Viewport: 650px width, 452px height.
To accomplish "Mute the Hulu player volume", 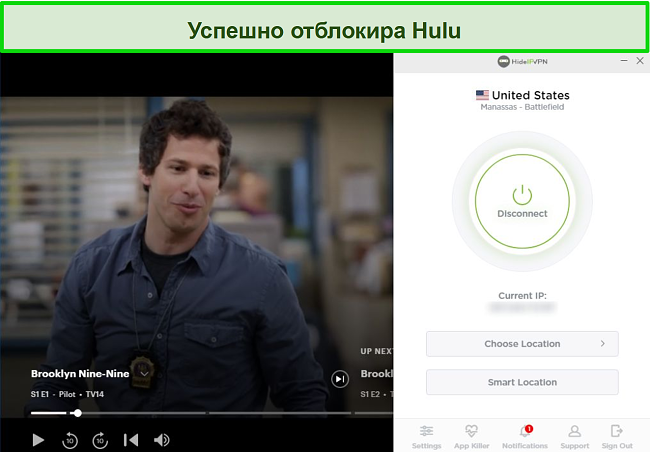I will [x=161, y=440].
